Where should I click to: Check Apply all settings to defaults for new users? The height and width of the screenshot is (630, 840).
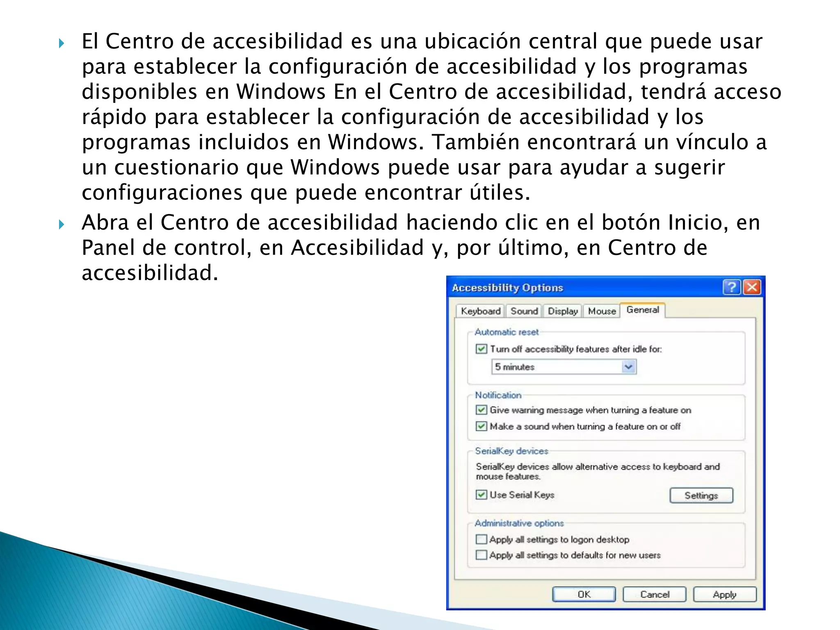[481, 555]
